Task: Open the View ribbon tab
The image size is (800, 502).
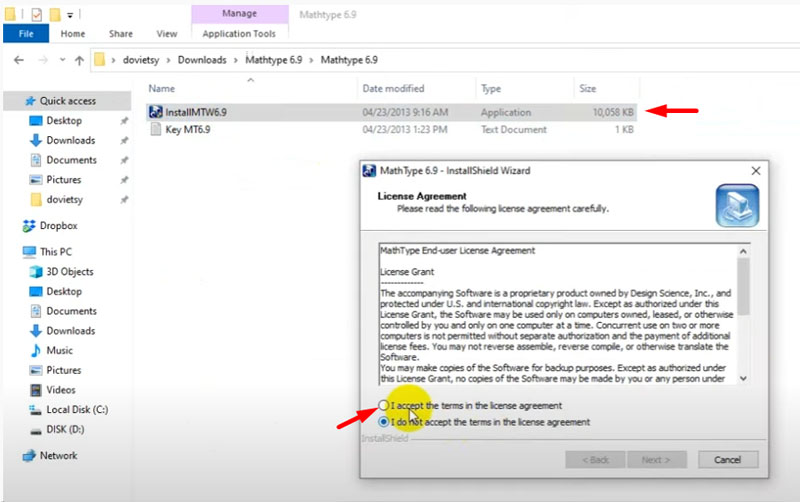Action: tap(167, 34)
